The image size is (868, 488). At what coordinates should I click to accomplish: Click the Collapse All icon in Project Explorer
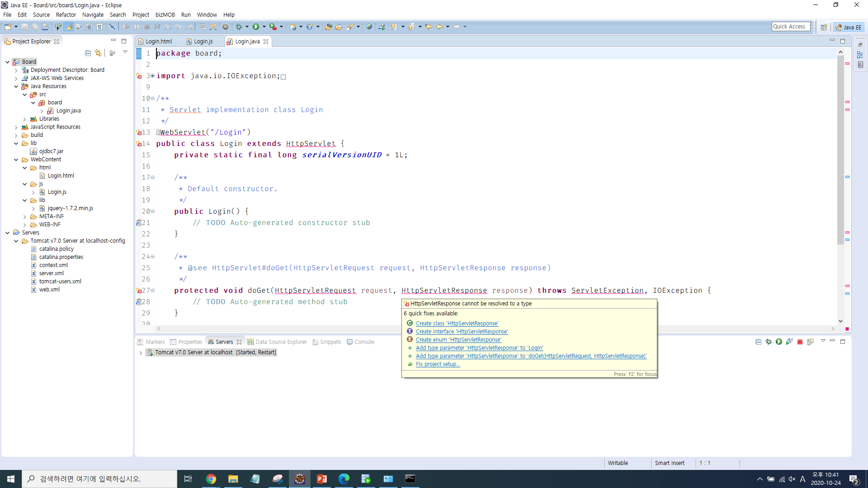[88, 53]
